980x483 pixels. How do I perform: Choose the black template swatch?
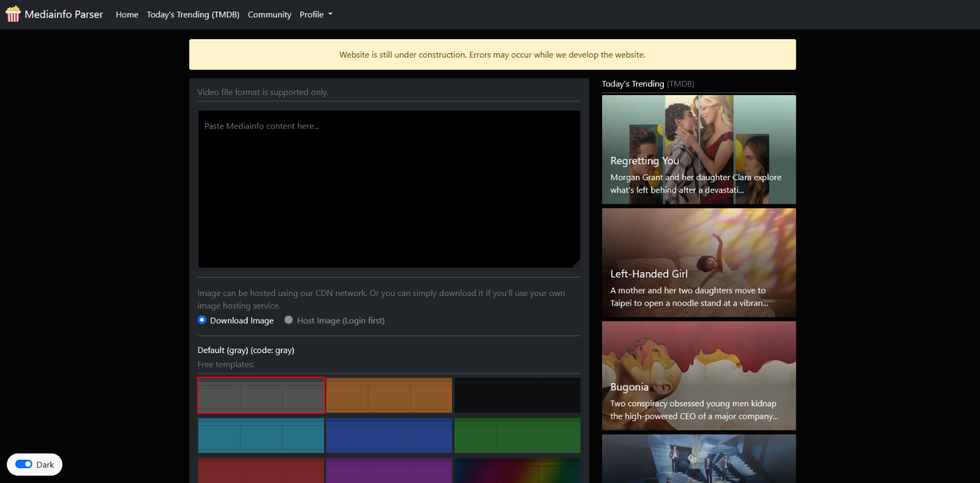[x=518, y=395]
